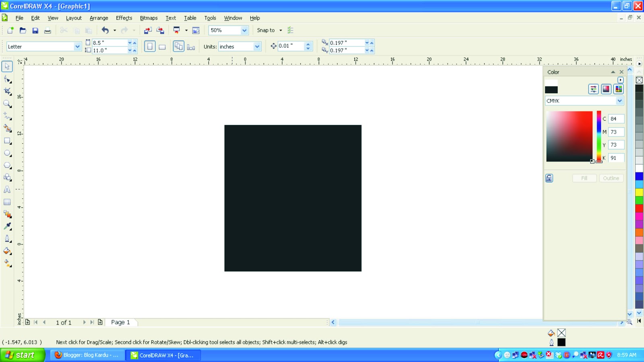Select the Ellipse tool
The image size is (644, 362).
[x=7, y=153]
